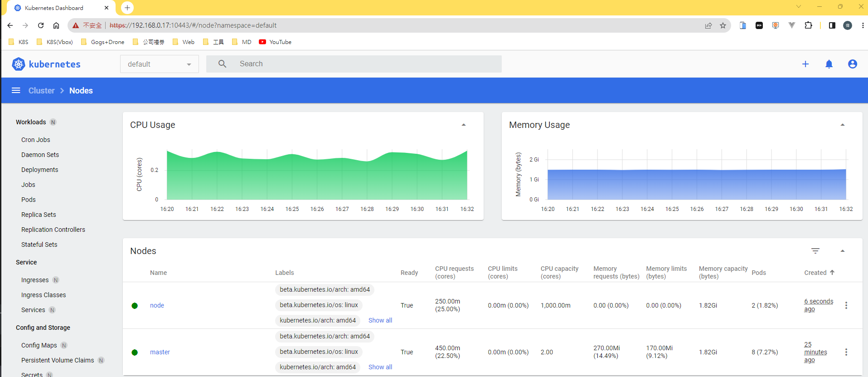Open Services in sidebar
This screenshot has height=377, width=868.
(33, 310)
